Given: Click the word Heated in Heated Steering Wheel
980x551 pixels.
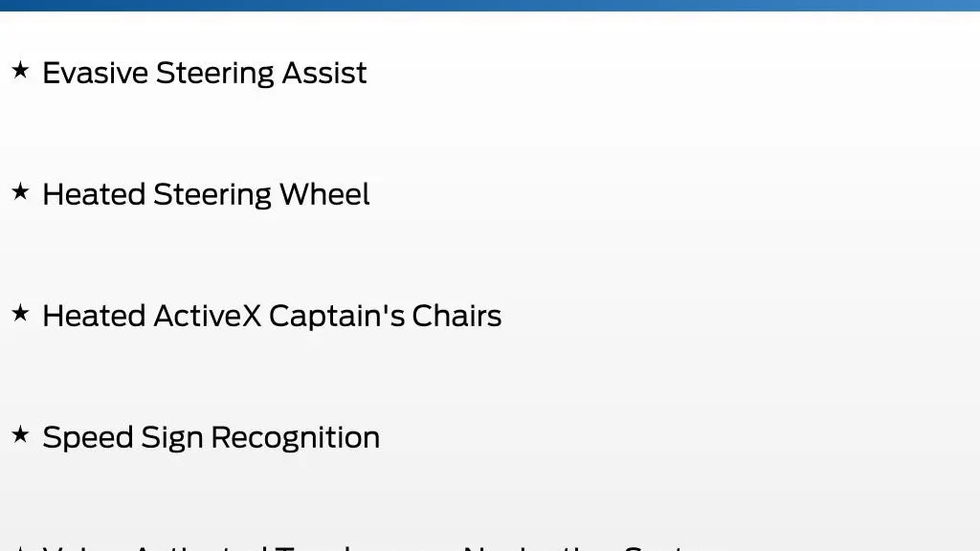Looking at the screenshot, I should (95, 194).
